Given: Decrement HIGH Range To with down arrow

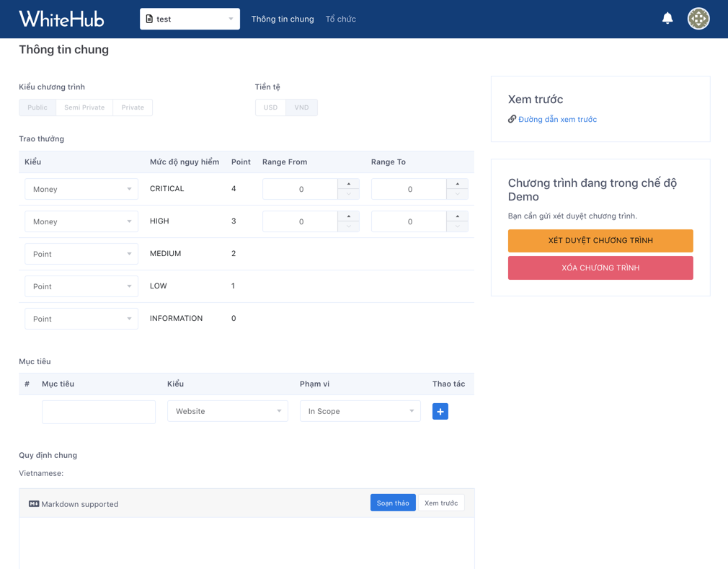Looking at the screenshot, I should [x=457, y=226].
